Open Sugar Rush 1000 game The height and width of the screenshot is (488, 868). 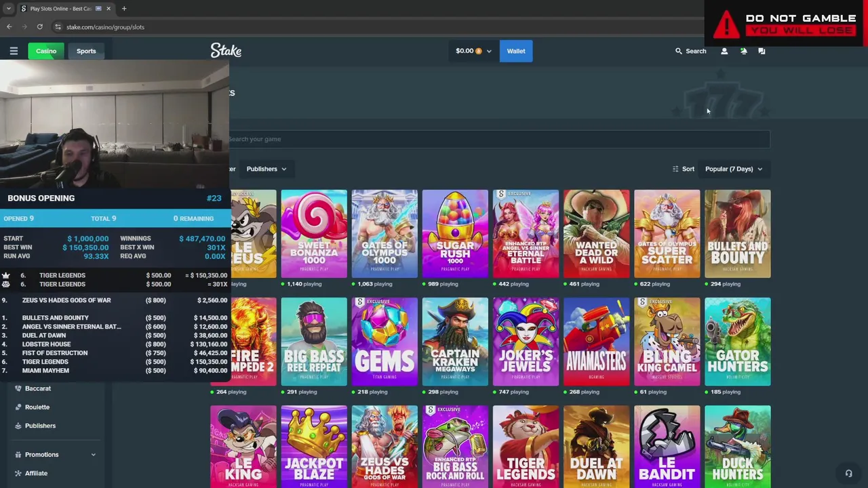point(455,234)
